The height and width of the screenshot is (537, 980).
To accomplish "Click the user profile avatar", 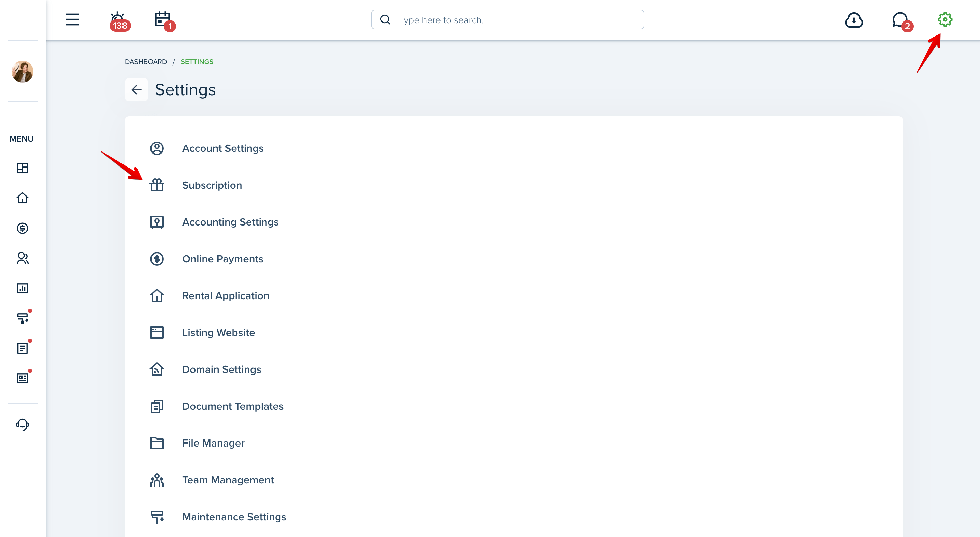I will (23, 72).
